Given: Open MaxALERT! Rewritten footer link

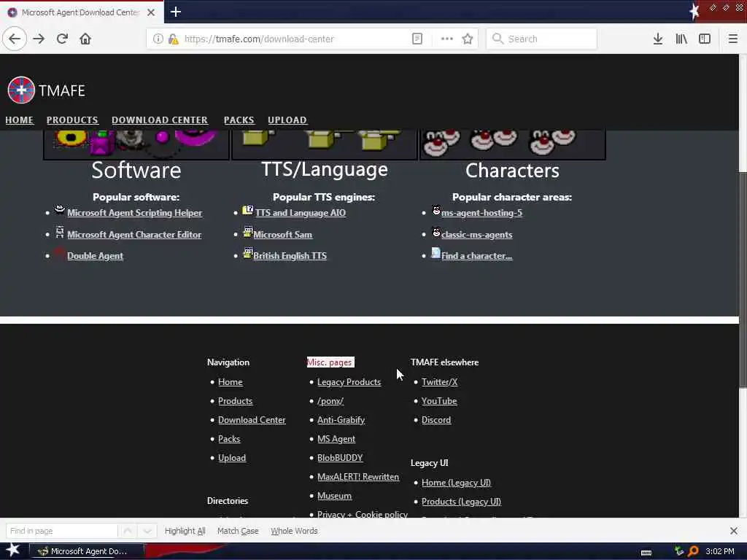Looking at the screenshot, I should coord(357,477).
